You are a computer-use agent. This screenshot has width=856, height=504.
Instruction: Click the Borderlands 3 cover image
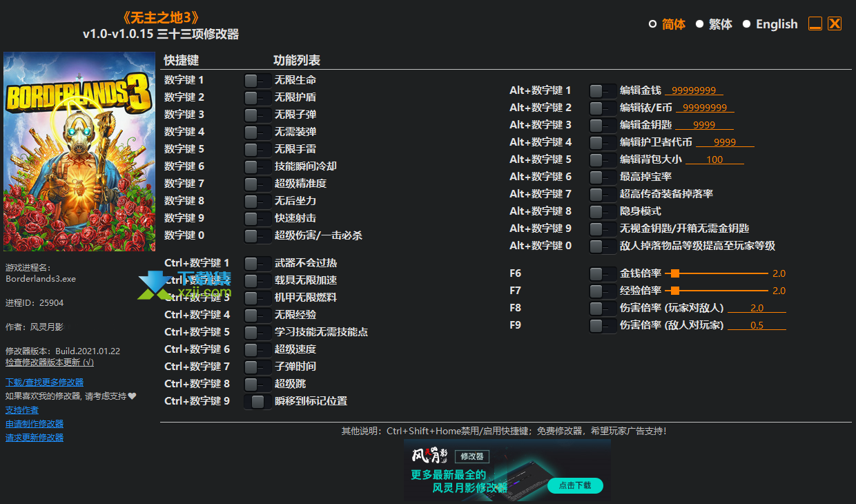pos(79,152)
